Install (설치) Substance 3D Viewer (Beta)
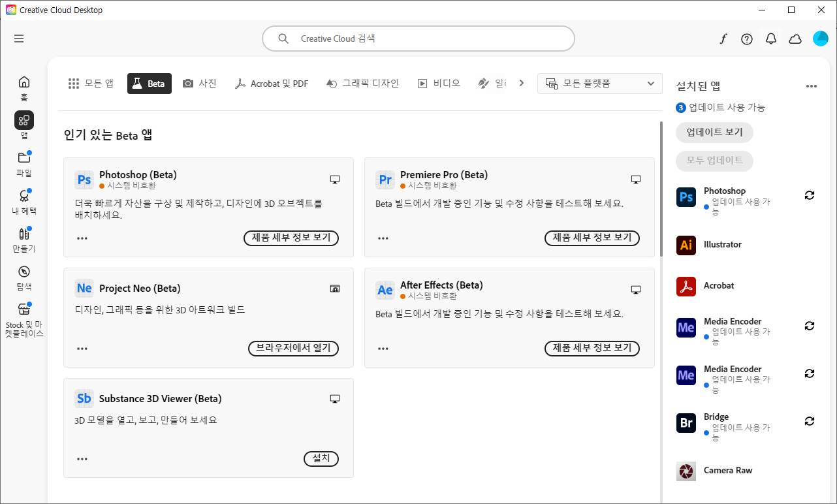Screen dimensions: 837x504 point(321,458)
